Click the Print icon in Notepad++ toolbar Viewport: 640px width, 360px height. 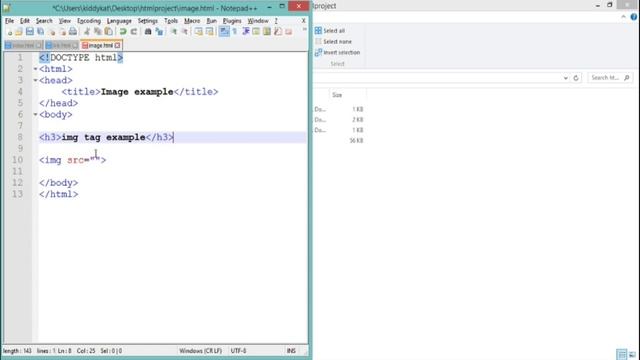73,32
